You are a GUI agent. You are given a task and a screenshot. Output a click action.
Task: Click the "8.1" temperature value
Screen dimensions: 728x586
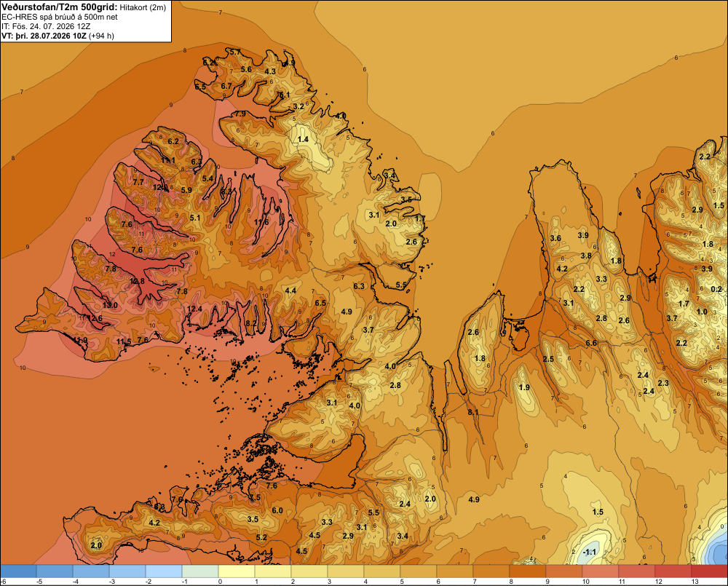473,412
